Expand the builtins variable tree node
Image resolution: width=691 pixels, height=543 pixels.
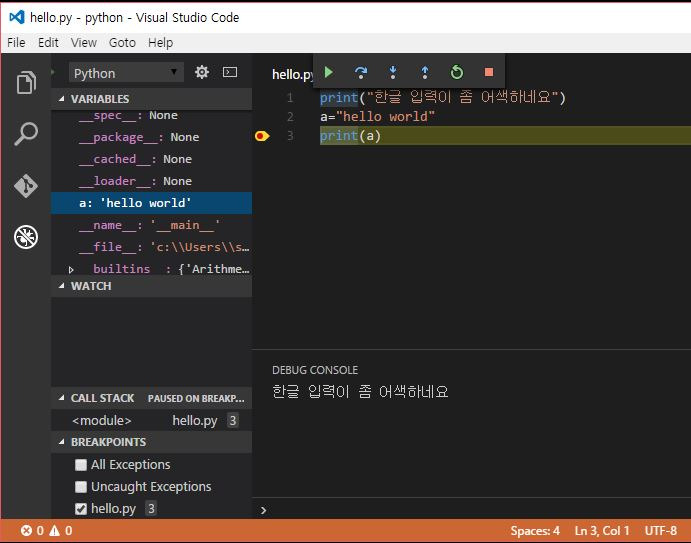tap(71, 270)
